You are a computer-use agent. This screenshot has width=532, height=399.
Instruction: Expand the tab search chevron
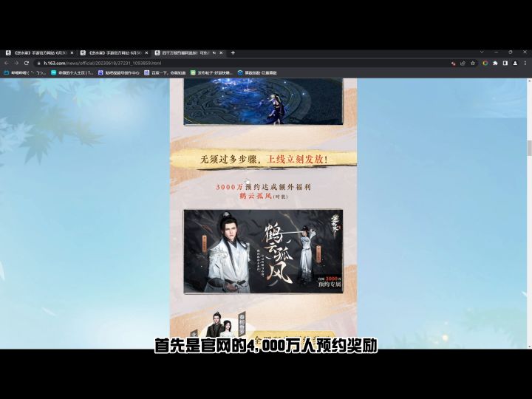pos(482,52)
